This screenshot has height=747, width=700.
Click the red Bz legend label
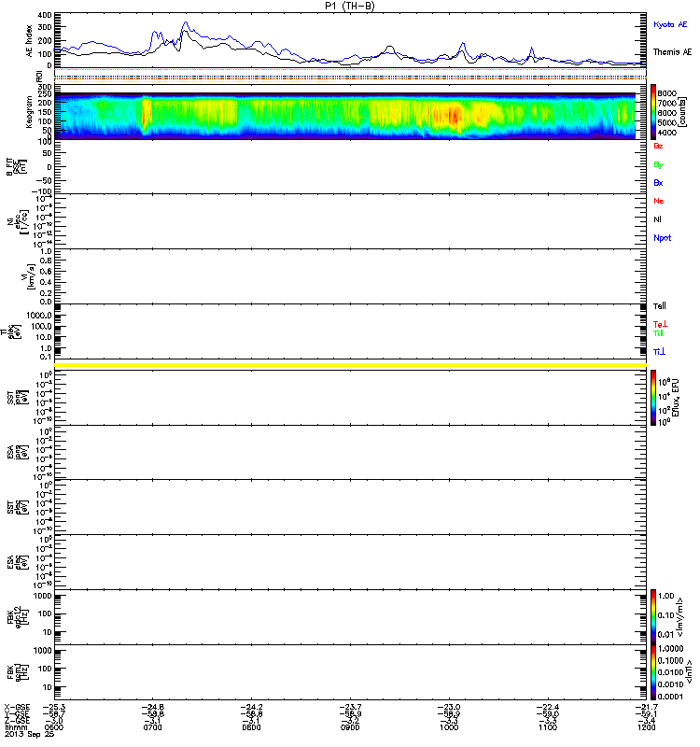(658, 147)
